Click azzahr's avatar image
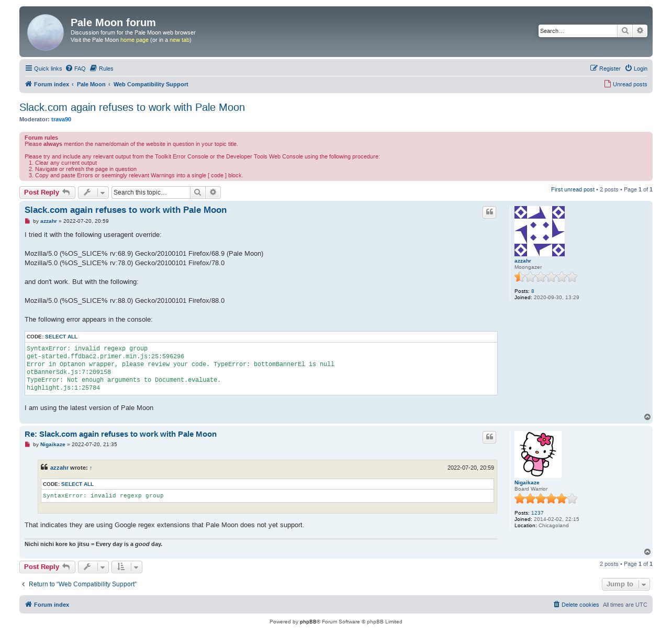The height and width of the screenshot is (636, 672). pyautogui.click(x=540, y=231)
